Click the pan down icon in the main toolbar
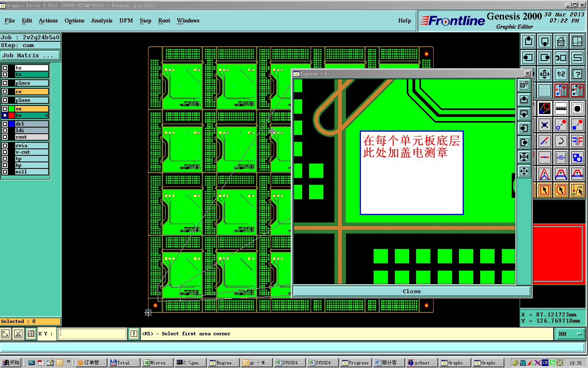Screen dimensions: 588x368 click(545, 41)
